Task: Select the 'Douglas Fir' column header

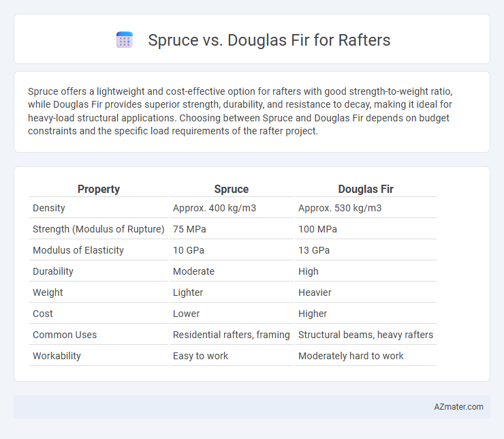Action: click(x=366, y=189)
